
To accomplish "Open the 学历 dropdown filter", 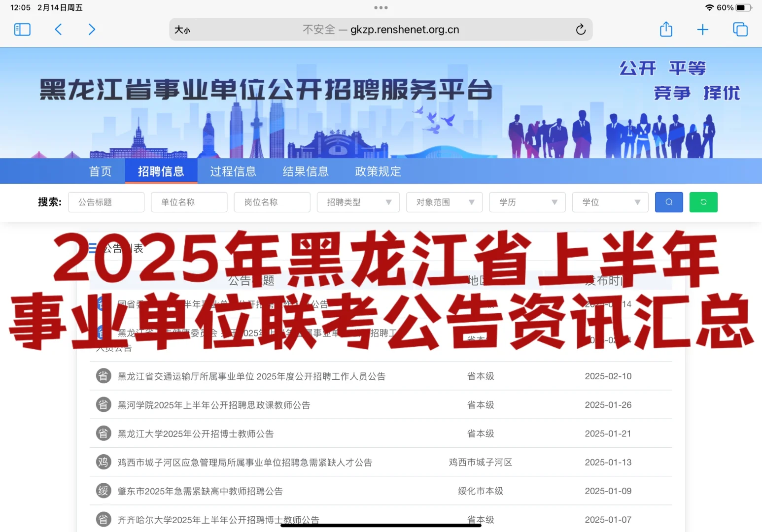I will pos(527,202).
